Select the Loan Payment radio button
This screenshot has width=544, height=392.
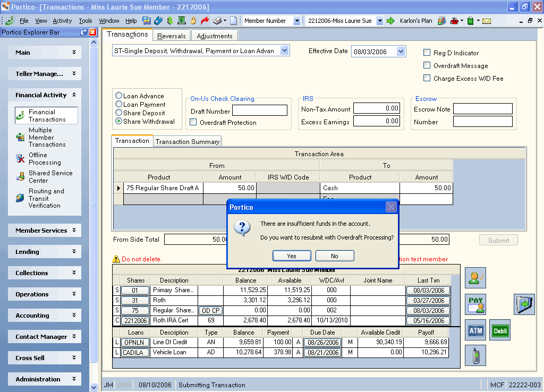tap(118, 104)
